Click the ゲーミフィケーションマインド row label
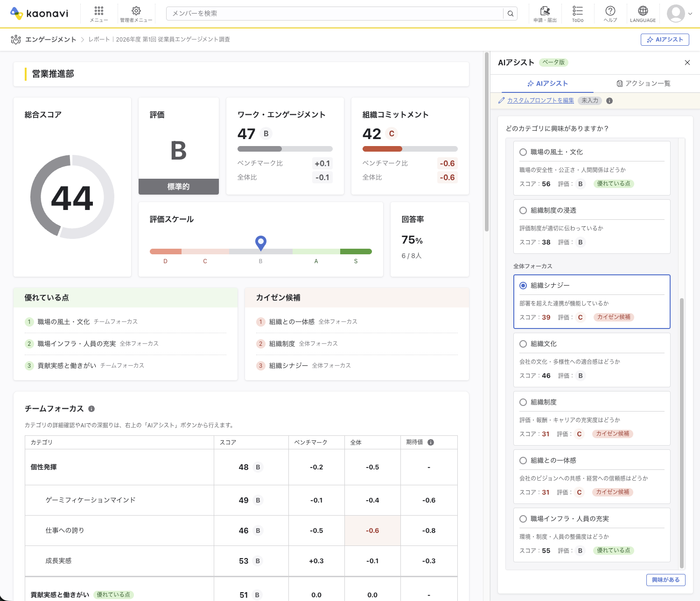Image resolution: width=700 pixels, height=601 pixels. pyautogui.click(x=91, y=500)
